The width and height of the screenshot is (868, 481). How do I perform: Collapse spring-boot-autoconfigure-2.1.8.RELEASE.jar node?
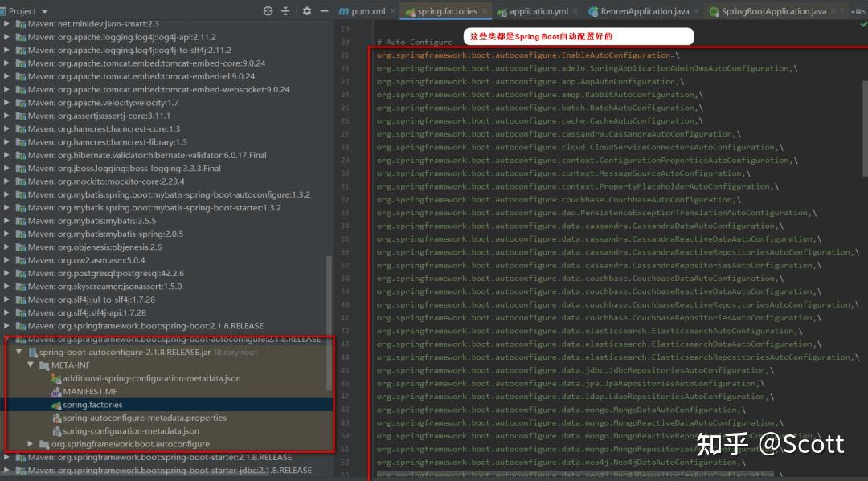point(18,352)
